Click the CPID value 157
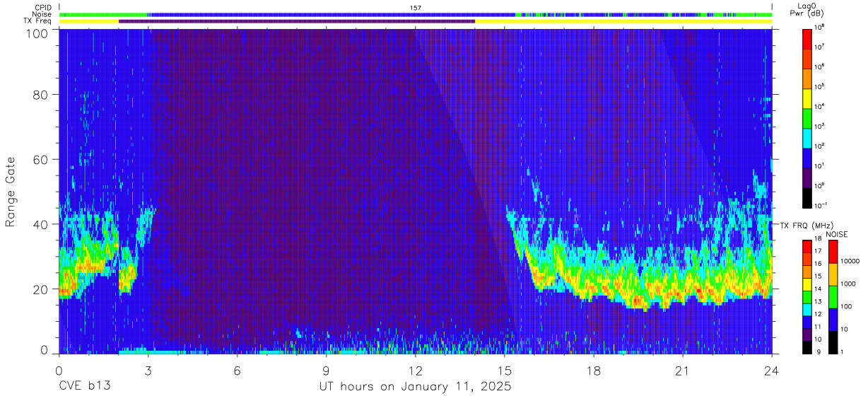This screenshot has height=401, width=868. 416,8
